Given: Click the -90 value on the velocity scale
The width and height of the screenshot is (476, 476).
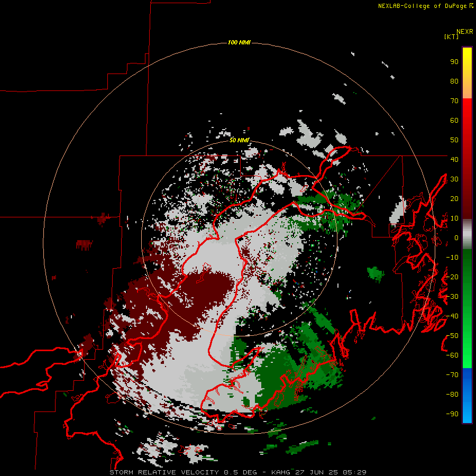Looking at the screenshot, I should 452,414.
